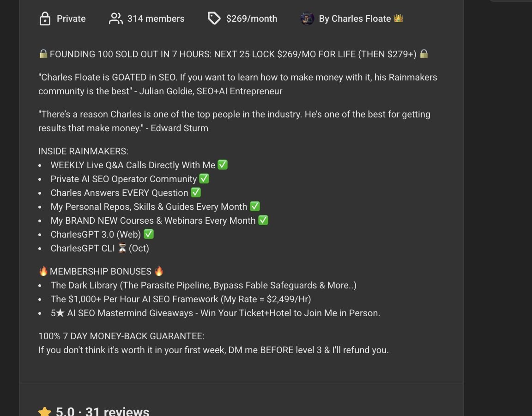
Task: Click the checkmark after Courses & Webinars Every Month
Action: click(x=263, y=220)
